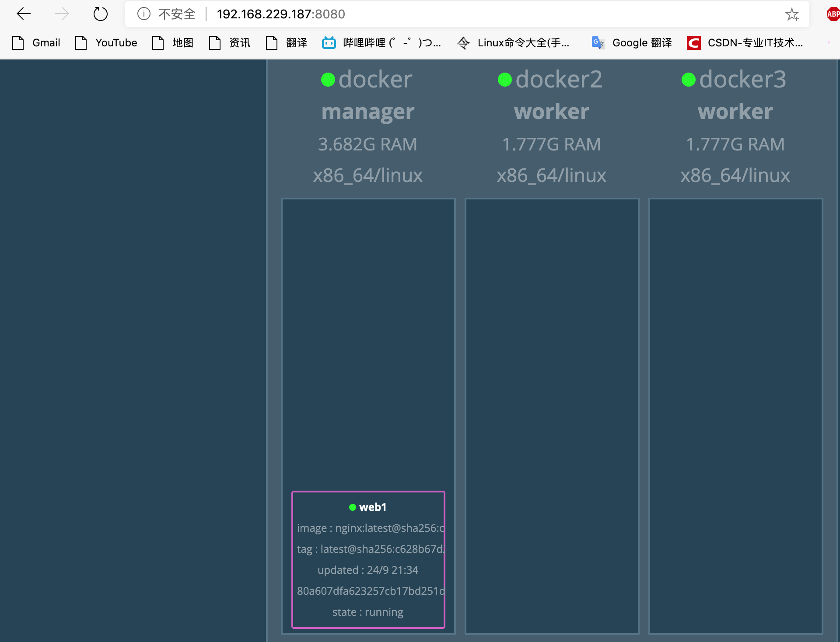Click the container ID 80a607dfa623257cb17bd251 line
This screenshot has height=642, width=840.
tap(371, 591)
